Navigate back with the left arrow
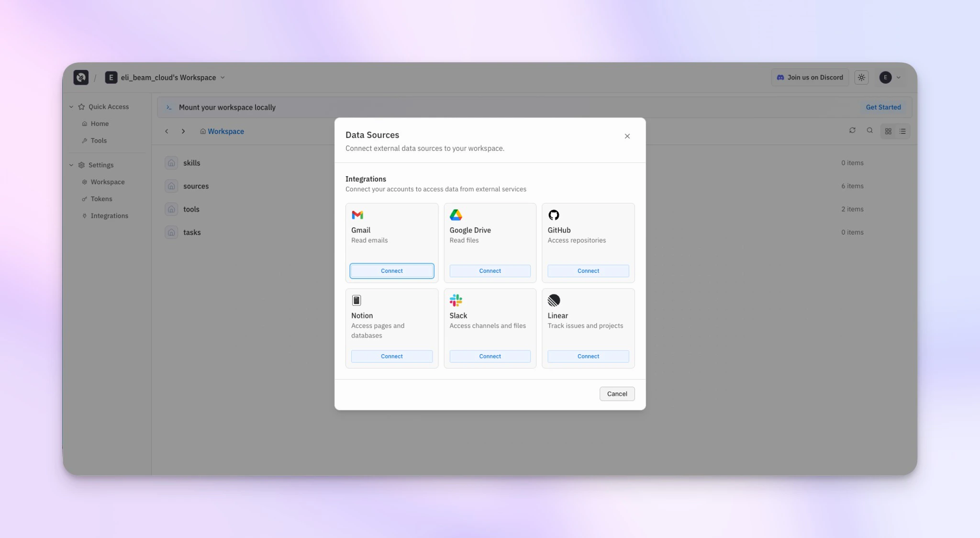The image size is (980, 538). (x=167, y=131)
